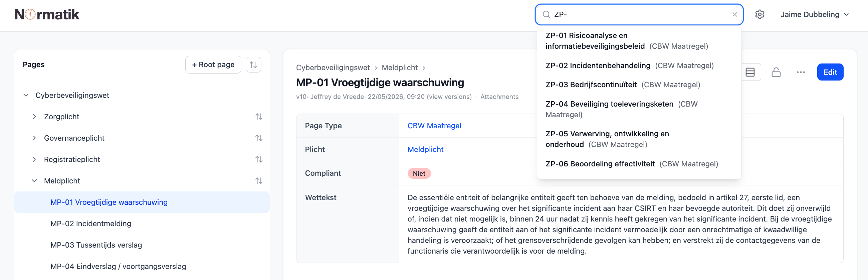Click the Wettekst paragraph text
The height and width of the screenshot is (280, 868).
[x=619, y=224]
